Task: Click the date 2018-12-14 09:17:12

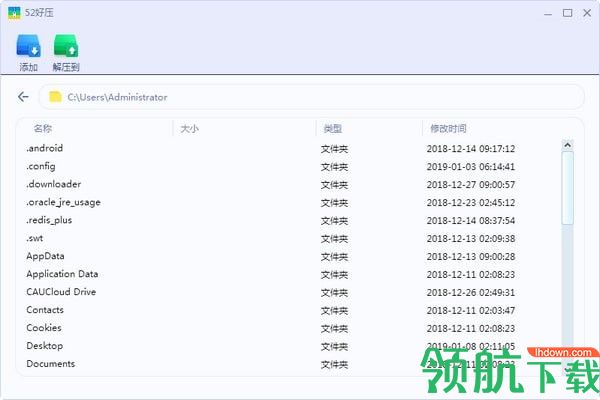Action: tap(471, 149)
